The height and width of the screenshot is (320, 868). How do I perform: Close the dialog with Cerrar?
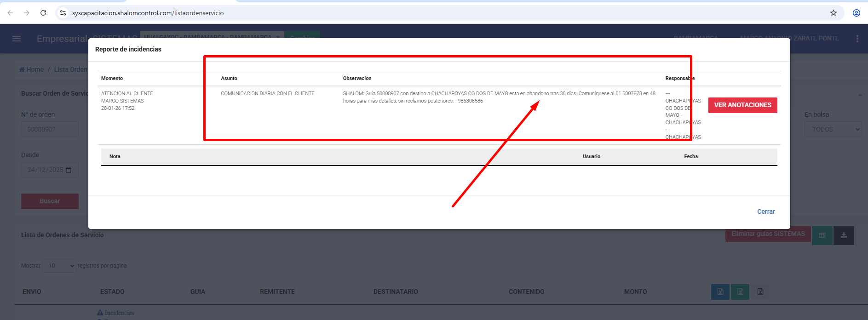766,211
